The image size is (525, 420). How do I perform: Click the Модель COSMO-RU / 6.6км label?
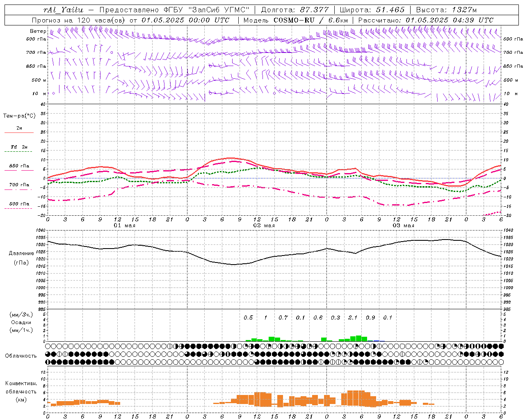click(x=295, y=20)
